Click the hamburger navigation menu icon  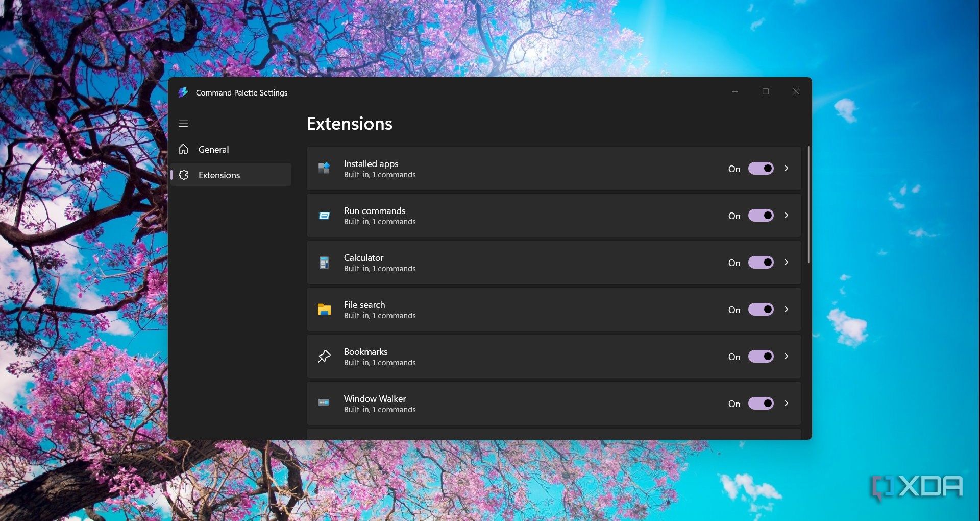183,124
